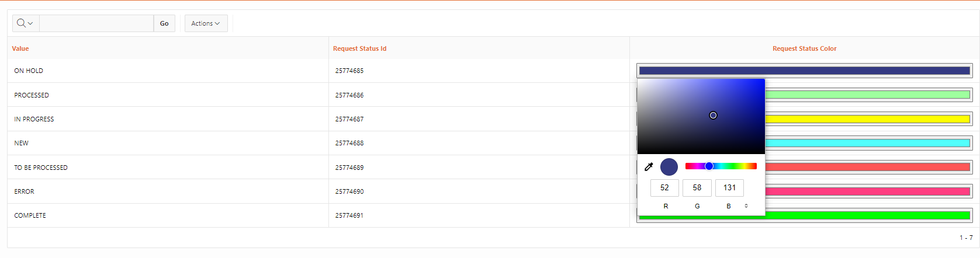Open the PROCESSED light green color swatch

(868, 95)
